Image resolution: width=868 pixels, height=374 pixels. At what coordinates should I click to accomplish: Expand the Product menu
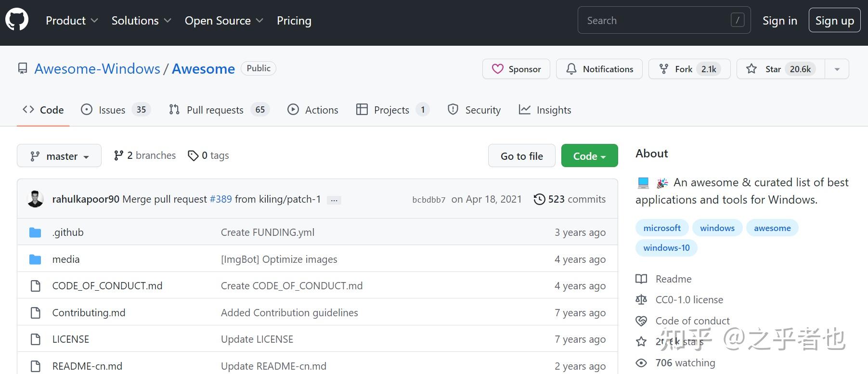[x=72, y=21]
